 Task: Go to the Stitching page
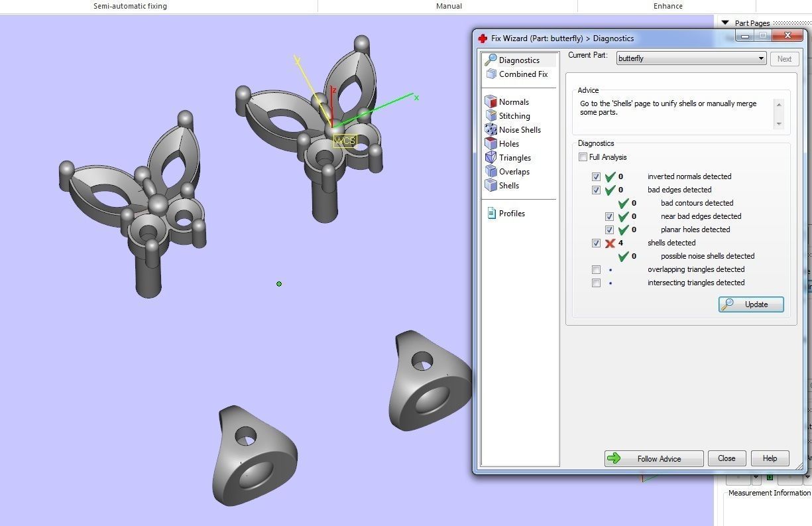(x=508, y=115)
